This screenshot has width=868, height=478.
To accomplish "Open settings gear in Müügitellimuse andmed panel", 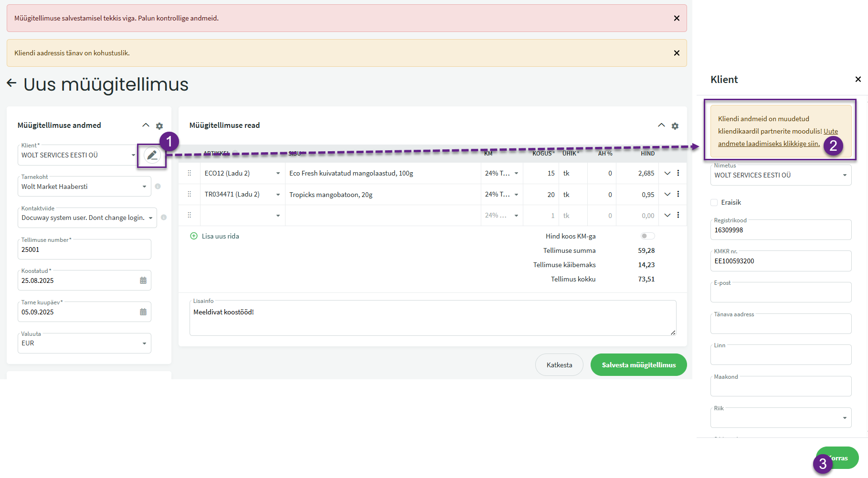I will point(159,126).
